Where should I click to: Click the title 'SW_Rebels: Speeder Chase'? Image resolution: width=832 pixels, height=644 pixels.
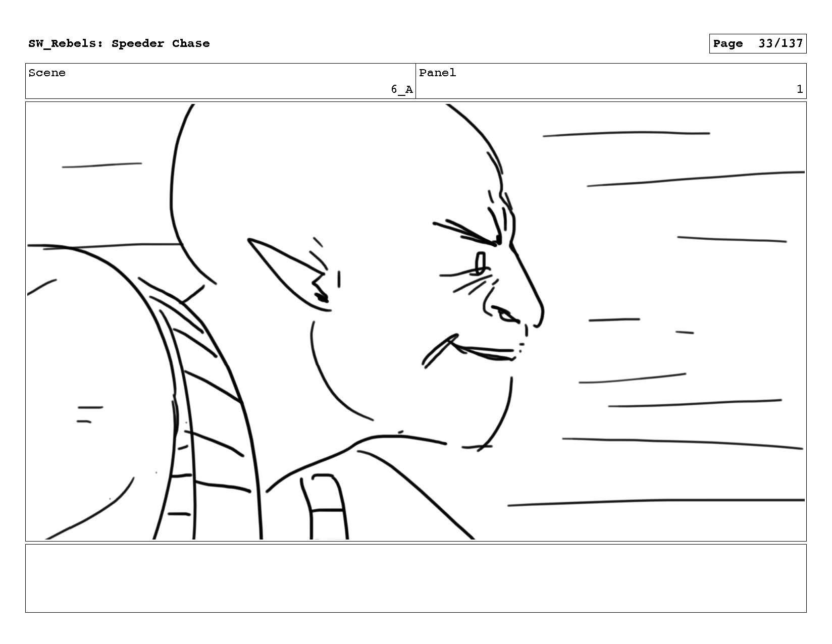119,43
